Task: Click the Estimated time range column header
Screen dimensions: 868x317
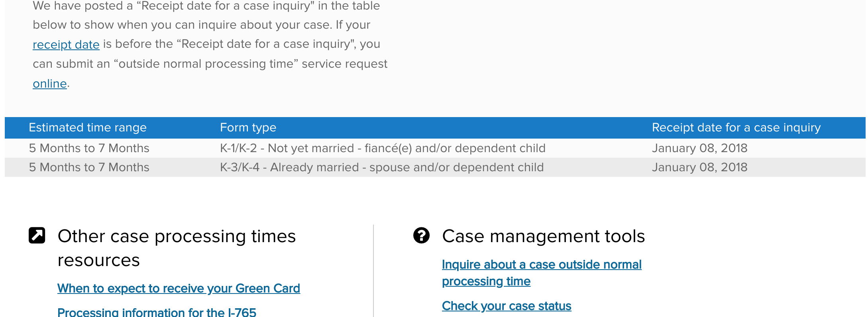Action: (x=88, y=127)
